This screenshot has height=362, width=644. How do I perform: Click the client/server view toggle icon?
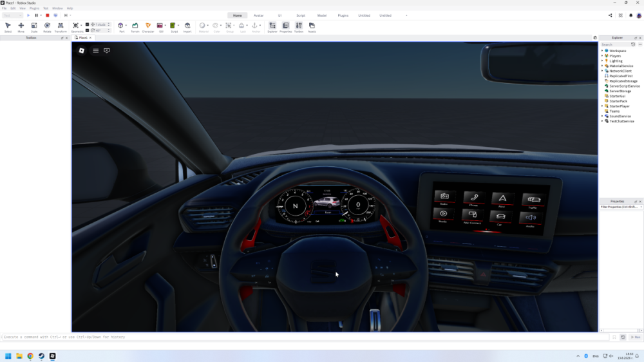55,15
